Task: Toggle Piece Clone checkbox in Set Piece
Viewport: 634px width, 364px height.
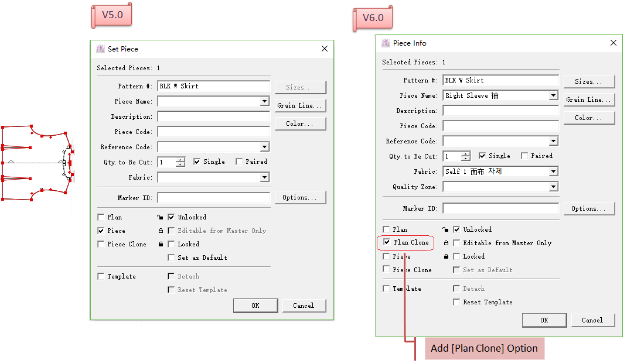Action: point(101,244)
